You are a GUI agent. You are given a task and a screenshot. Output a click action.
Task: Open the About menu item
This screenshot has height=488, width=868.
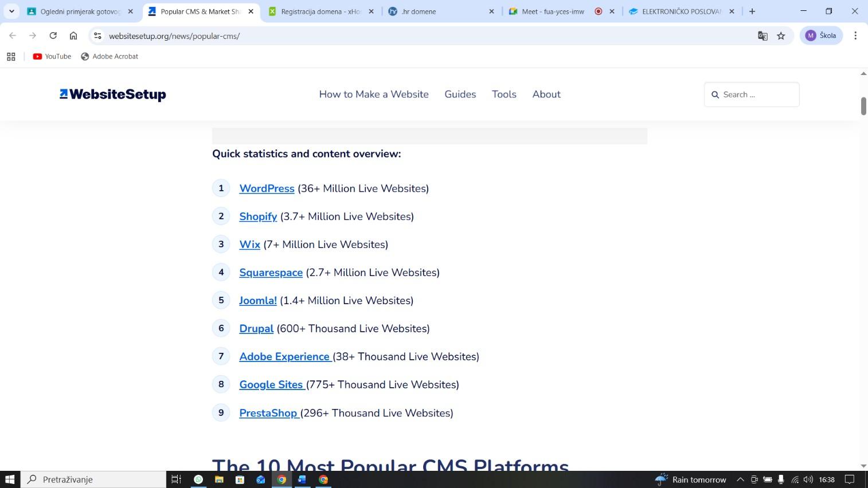[x=546, y=95]
